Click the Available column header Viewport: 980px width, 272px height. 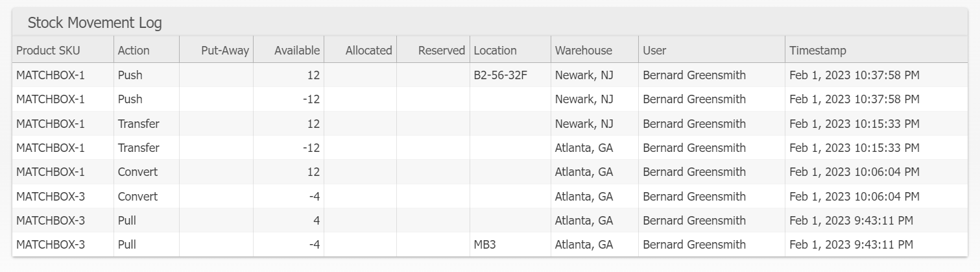click(x=296, y=50)
